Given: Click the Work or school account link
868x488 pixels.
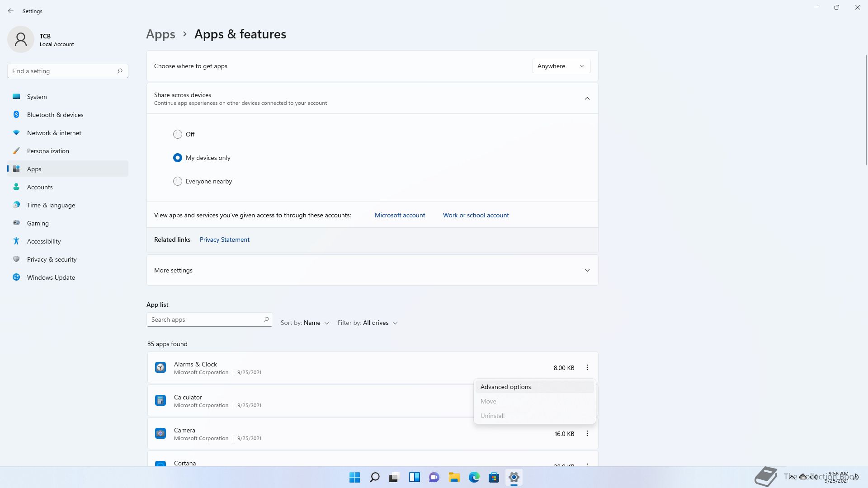Looking at the screenshot, I should tap(476, 215).
